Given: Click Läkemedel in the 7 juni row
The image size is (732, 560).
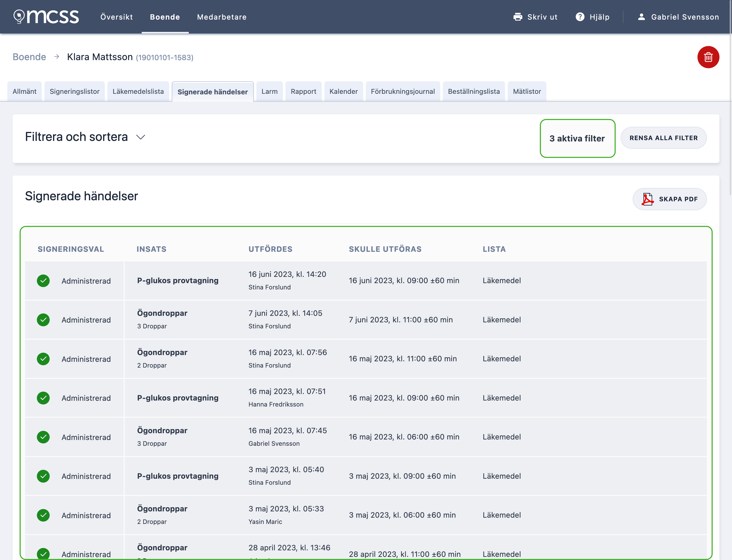Looking at the screenshot, I should point(502,320).
